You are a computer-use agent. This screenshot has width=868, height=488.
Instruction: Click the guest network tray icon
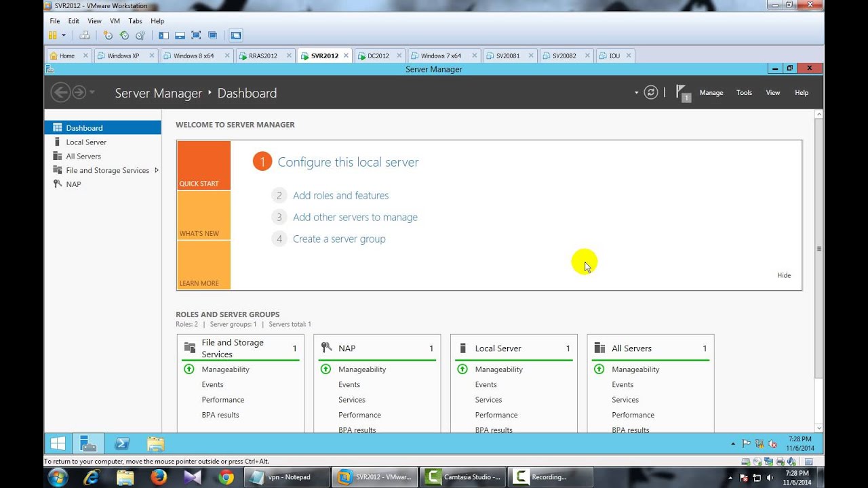pos(759,444)
